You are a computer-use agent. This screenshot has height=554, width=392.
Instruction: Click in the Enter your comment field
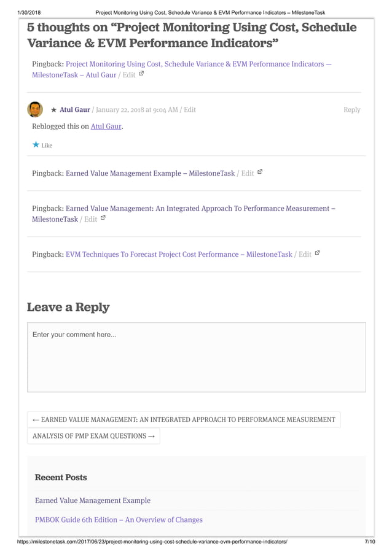pyautogui.click(x=196, y=357)
